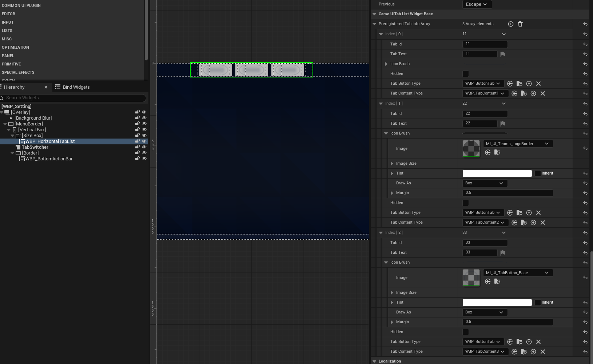Open the Draw As dropdown for Index 2
593x364 pixels.
484,312
